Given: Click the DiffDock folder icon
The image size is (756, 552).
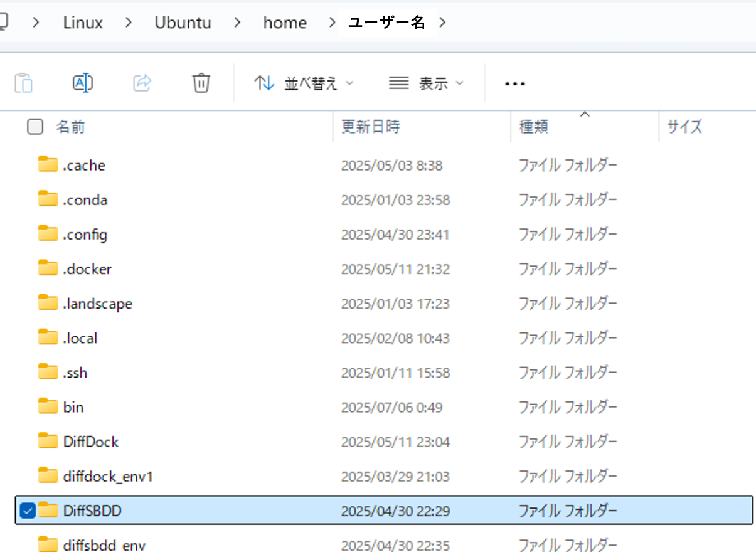Looking at the screenshot, I should (48, 441).
